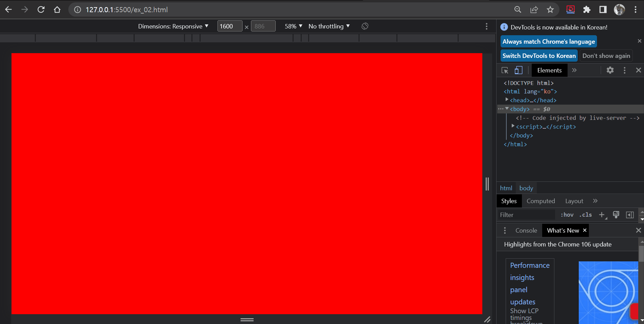Click Always match Chrome's language
Image resolution: width=644 pixels, height=324 pixels.
coord(549,42)
